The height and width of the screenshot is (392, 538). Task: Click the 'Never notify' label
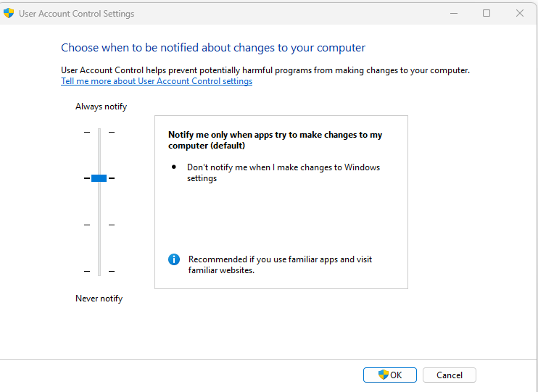(99, 299)
